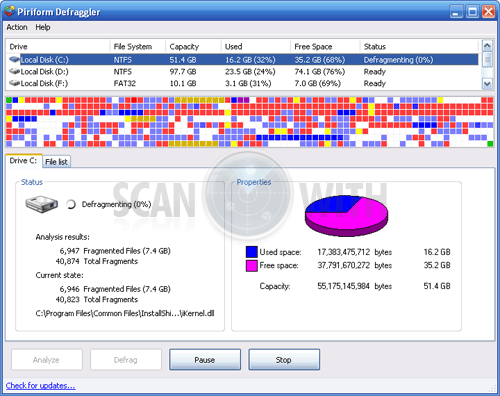Click the drive list scroll down arrow
This screenshot has width=500, height=396.
point(487,84)
